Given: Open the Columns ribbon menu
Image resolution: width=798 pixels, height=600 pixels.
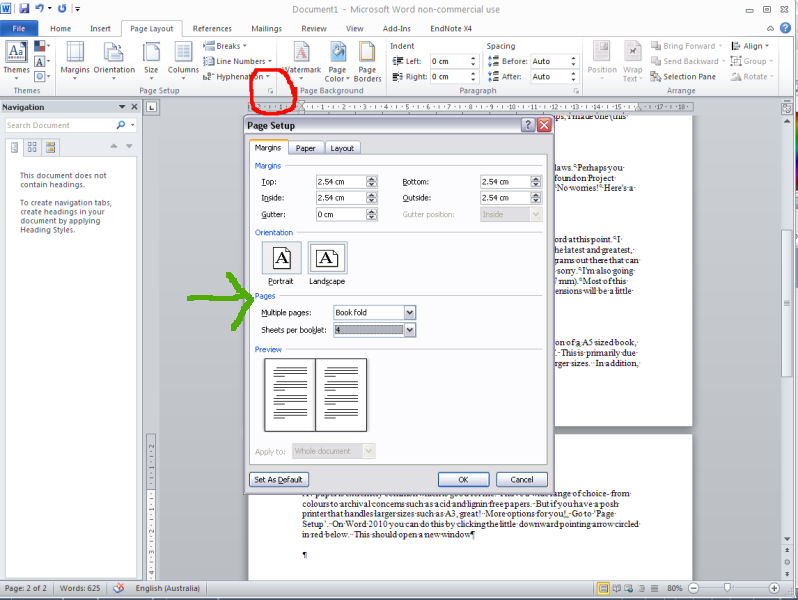Looking at the screenshot, I should pos(183,60).
